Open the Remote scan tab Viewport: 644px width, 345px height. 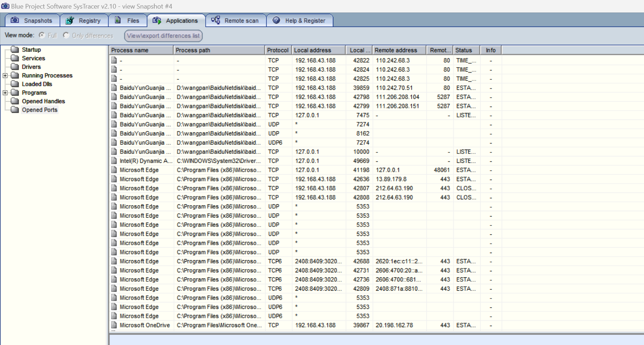(x=236, y=20)
